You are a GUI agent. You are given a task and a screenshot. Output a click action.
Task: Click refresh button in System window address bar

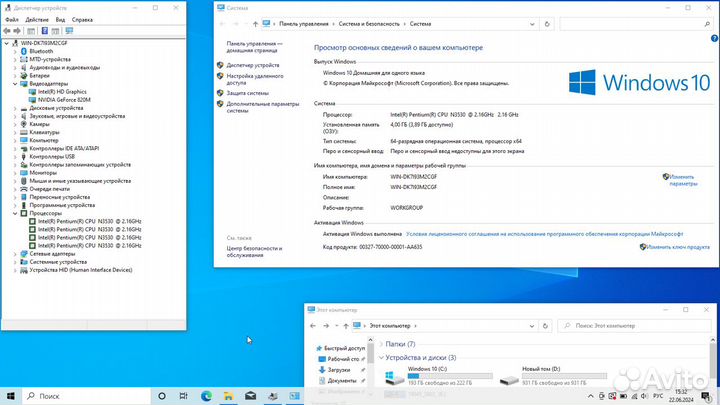(547, 24)
